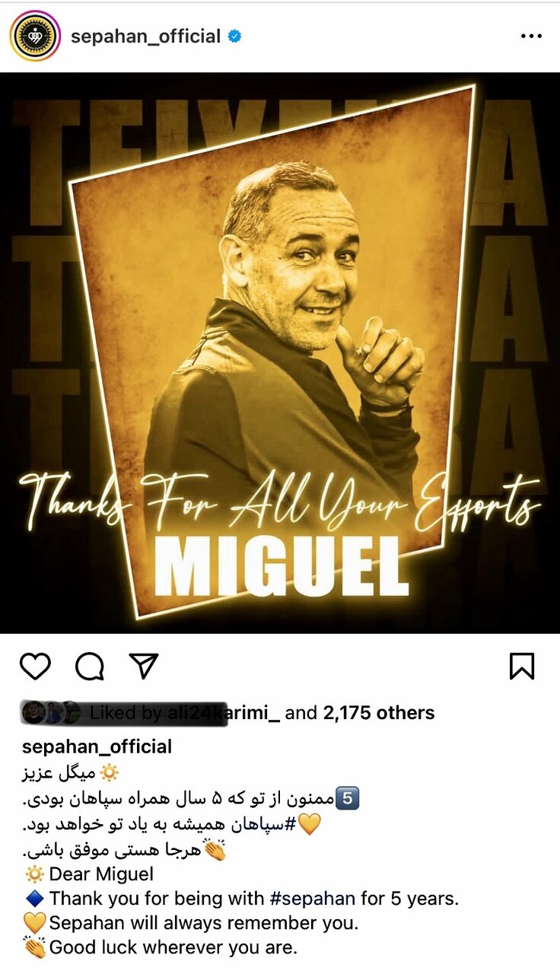Share the post via paper plane icon
The height and width of the screenshot is (974, 560).
143,665
